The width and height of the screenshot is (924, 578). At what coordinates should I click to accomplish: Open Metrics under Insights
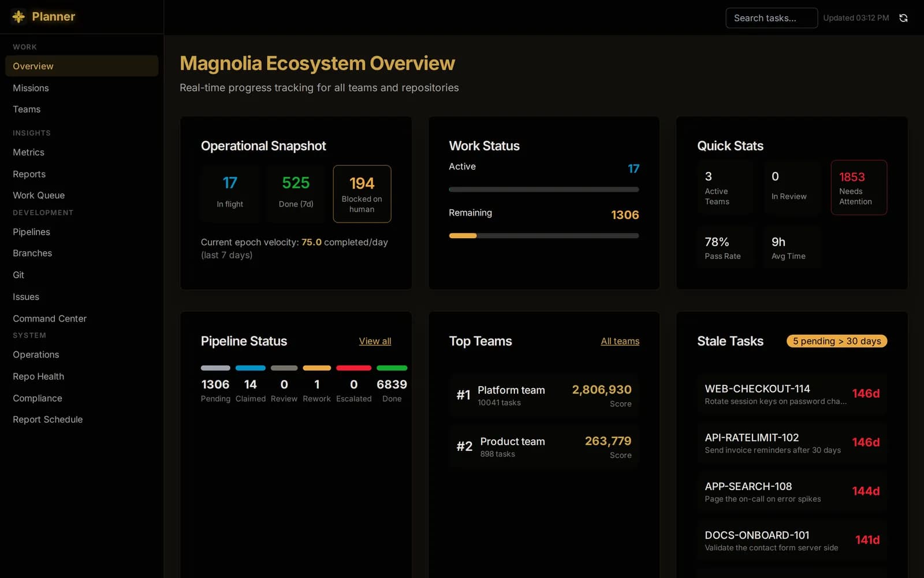click(81, 152)
